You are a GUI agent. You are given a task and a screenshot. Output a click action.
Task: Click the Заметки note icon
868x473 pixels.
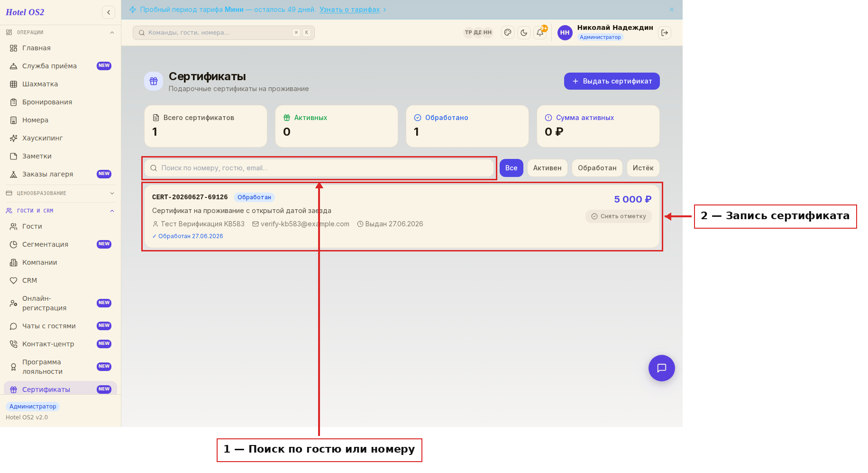14,156
